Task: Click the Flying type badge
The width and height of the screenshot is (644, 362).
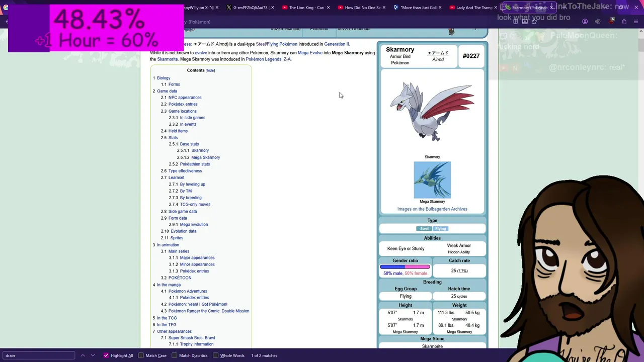Action: [x=440, y=229]
